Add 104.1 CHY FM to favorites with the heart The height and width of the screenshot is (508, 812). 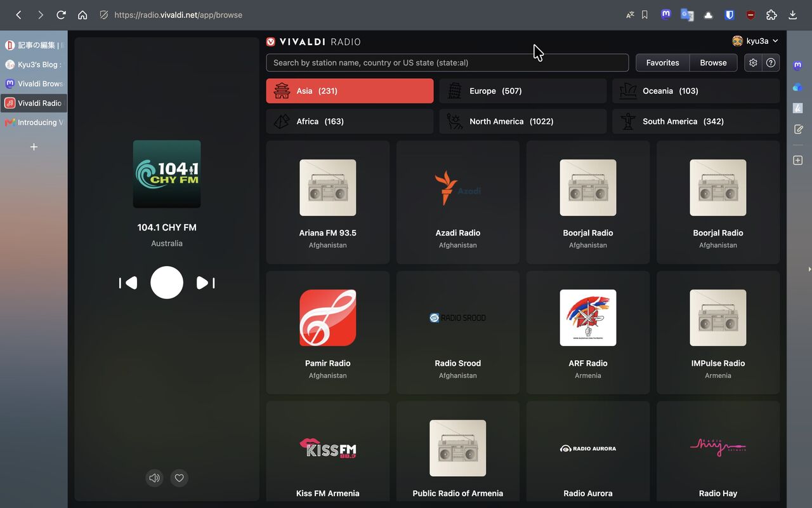coord(180,478)
